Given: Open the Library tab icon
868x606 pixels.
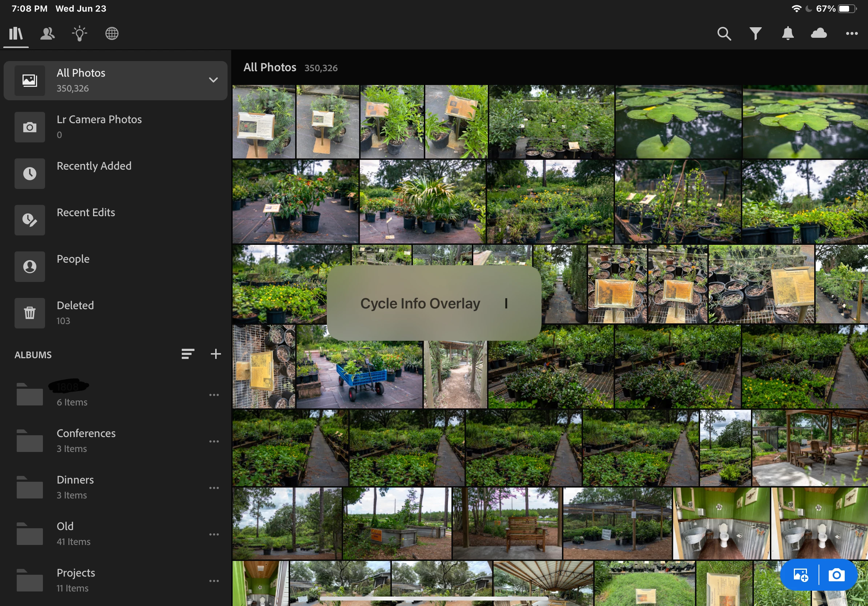Looking at the screenshot, I should coord(16,34).
